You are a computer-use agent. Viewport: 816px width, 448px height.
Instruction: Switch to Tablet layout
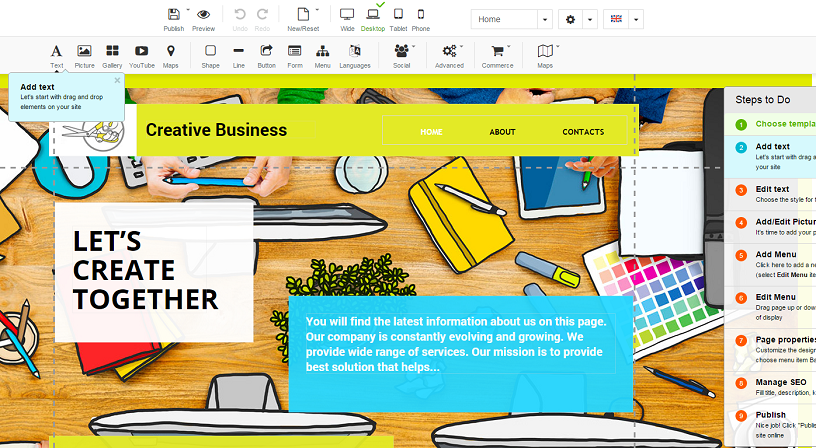coord(398,15)
